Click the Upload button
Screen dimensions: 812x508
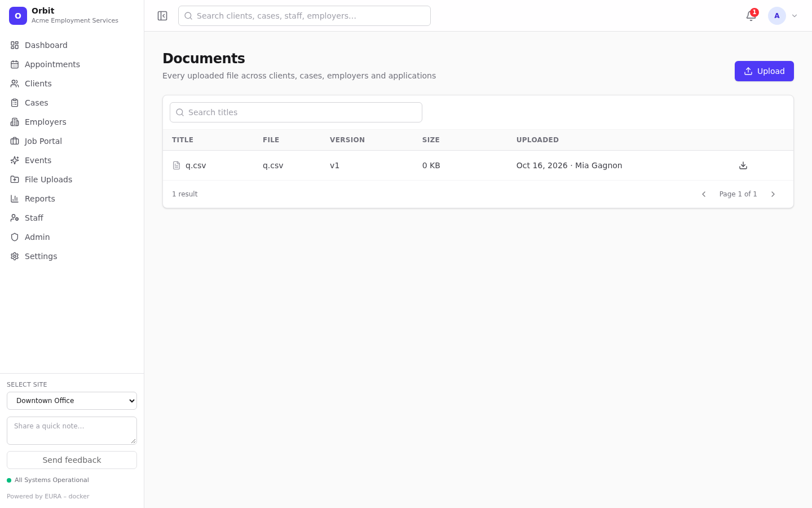[x=764, y=71]
